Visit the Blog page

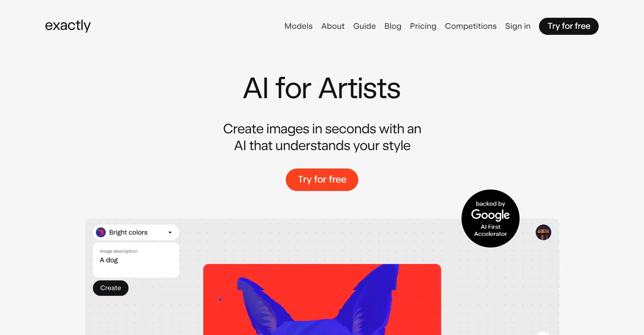(x=393, y=26)
